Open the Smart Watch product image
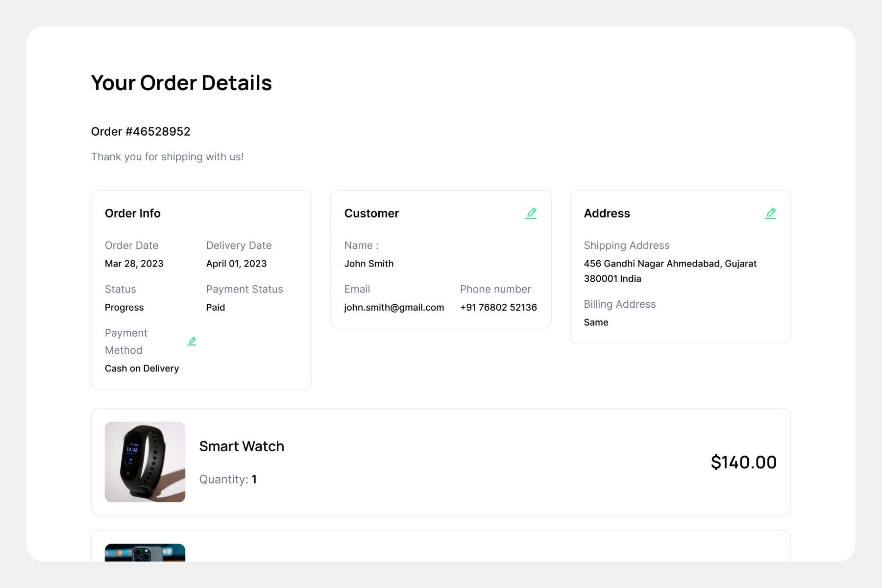Viewport: 882px width, 588px height. point(145,462)
